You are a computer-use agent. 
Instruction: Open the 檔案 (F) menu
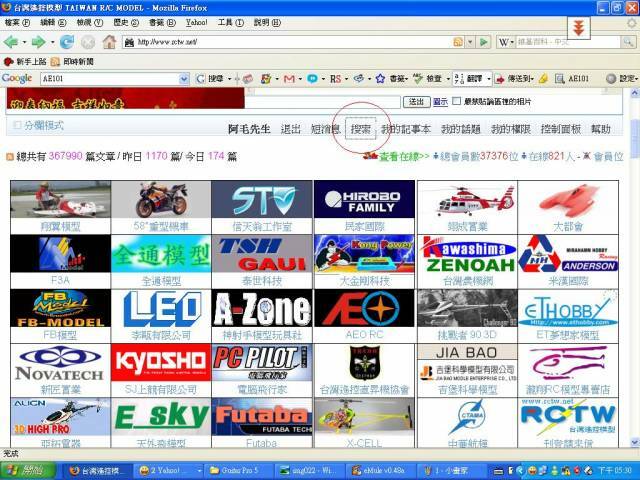point(17,23)
